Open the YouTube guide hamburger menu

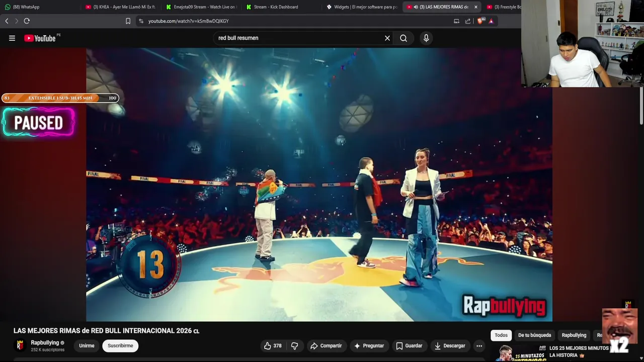point(12,38)
